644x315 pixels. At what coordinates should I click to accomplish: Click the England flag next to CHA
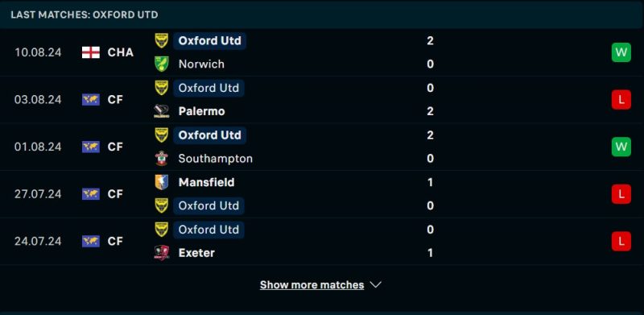[x=91, y=52]
